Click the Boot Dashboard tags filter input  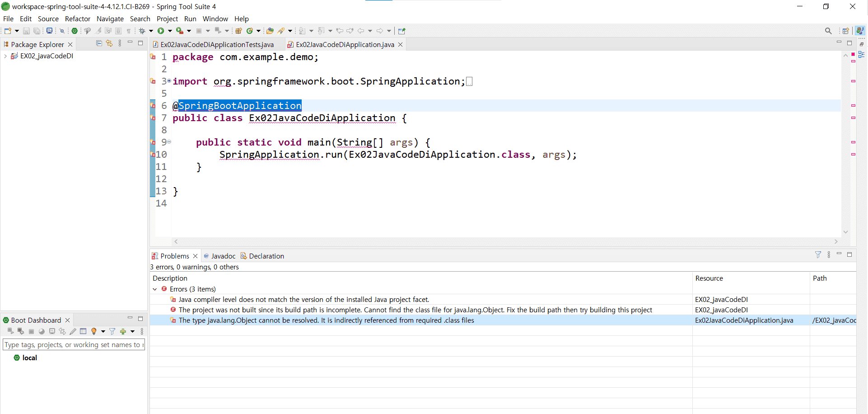point(74,345)
